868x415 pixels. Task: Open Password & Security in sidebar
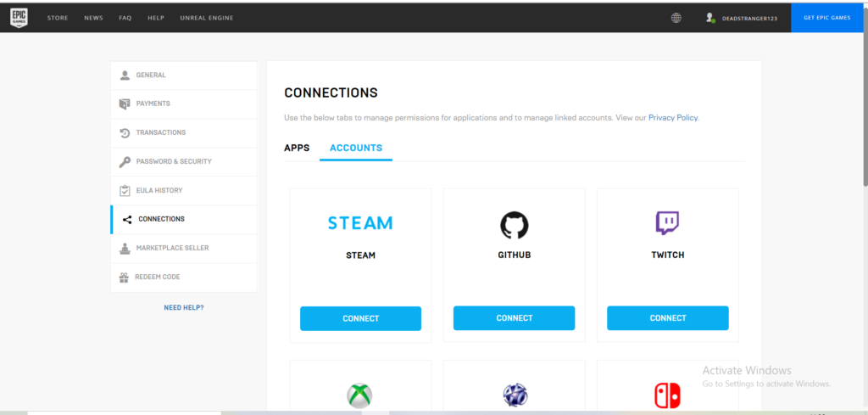(x=184, y=161)
